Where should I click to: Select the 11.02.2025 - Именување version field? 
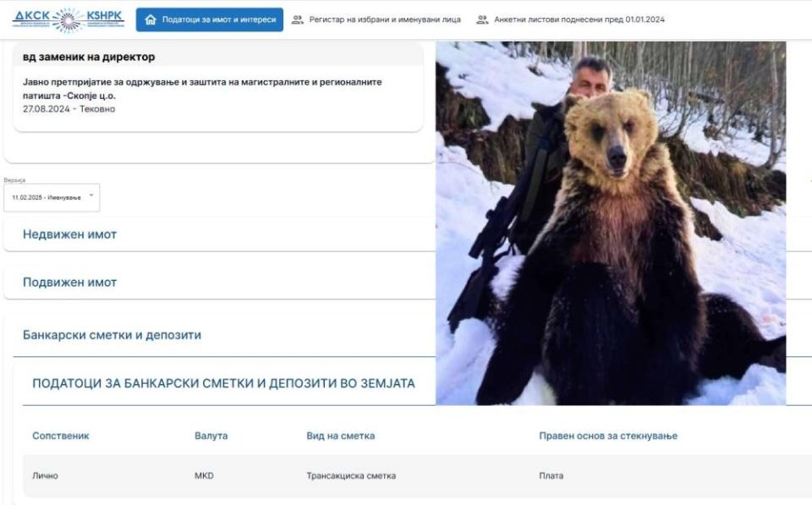pos(52,197)
